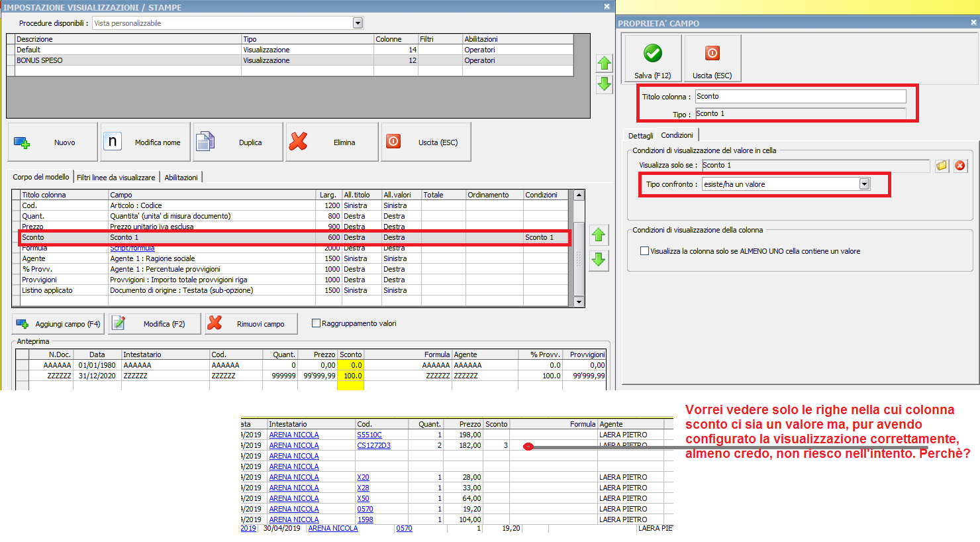
Task: Click the Nuovo button icon
Action: [x=22, y=142]
